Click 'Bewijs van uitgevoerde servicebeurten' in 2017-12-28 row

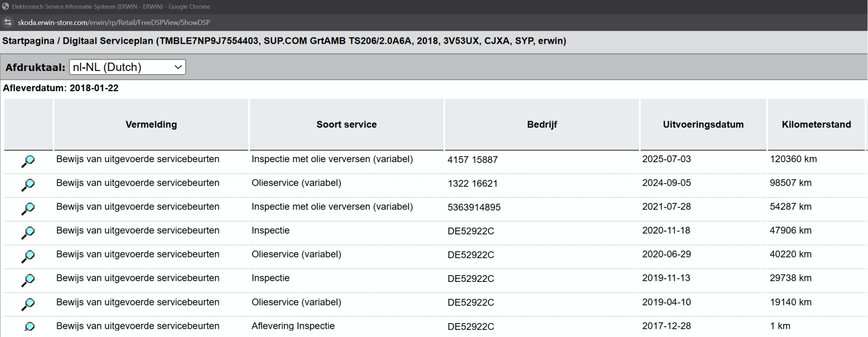click(x=138, y=326)
